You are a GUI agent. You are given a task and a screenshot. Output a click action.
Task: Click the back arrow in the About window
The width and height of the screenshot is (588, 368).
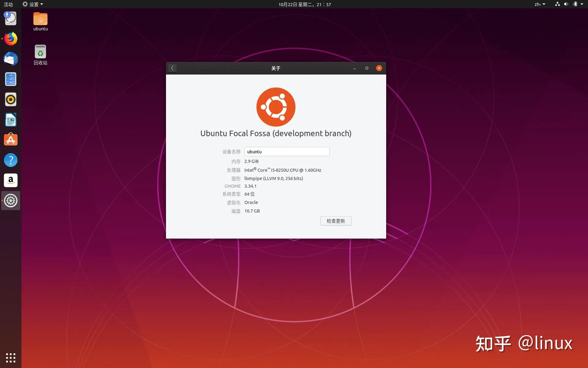(x=172, y=68)
